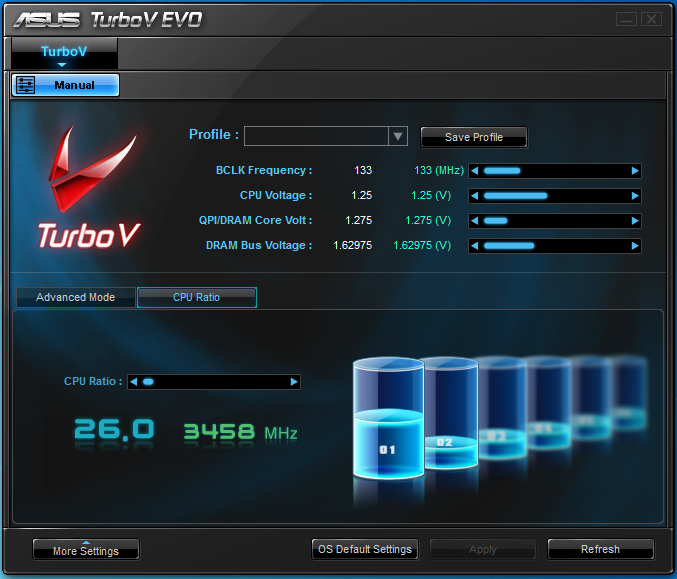The height and width of the screenshot is (579, 677).
Task: Minimize the TurboV EVO window
Action: point(626,19)
